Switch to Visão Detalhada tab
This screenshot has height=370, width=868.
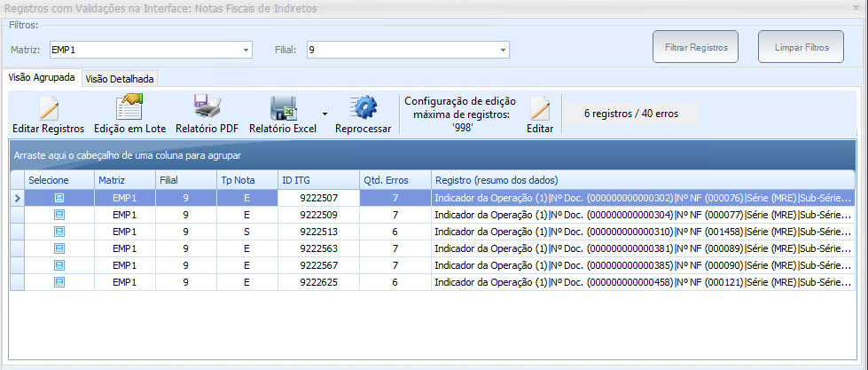120,79
